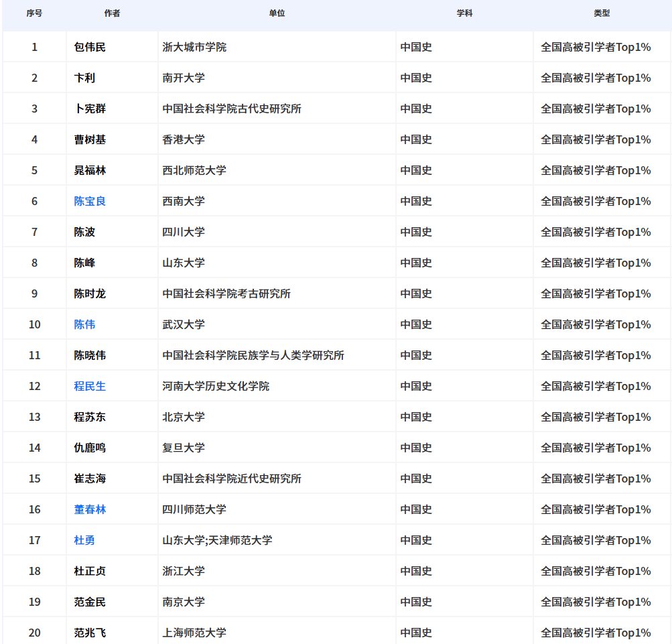This screenshot has width=672, height=644.
Task: Click 河南大学历史文化学院 institution cell
Action: pyautogui.click(x=216, y=386)
